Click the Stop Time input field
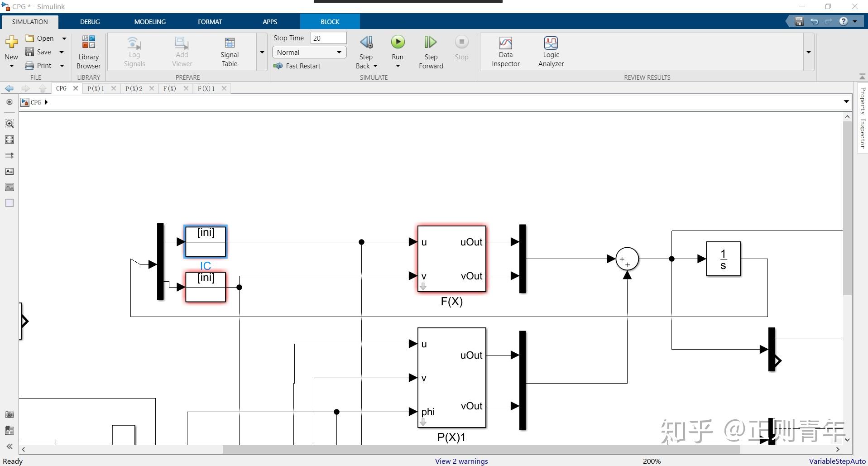This screenshot has height=466, width=868. pyautogui.click(x=328, y=38)
